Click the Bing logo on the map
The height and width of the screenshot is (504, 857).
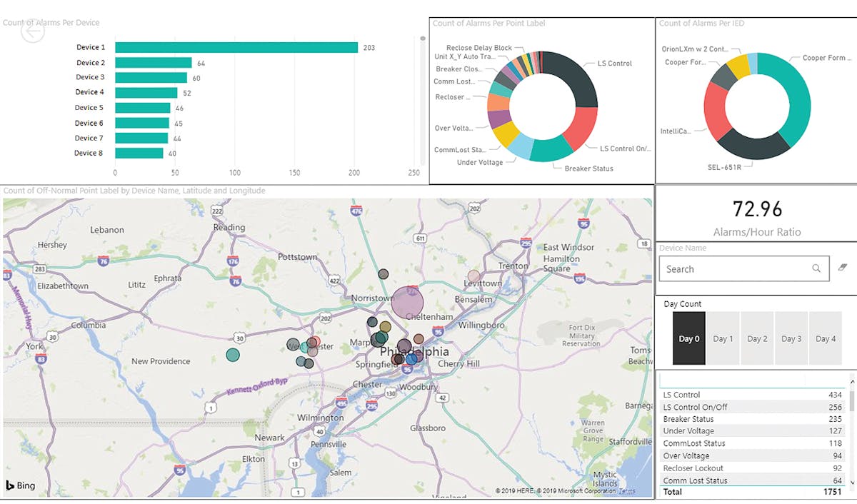pos(19,485)
